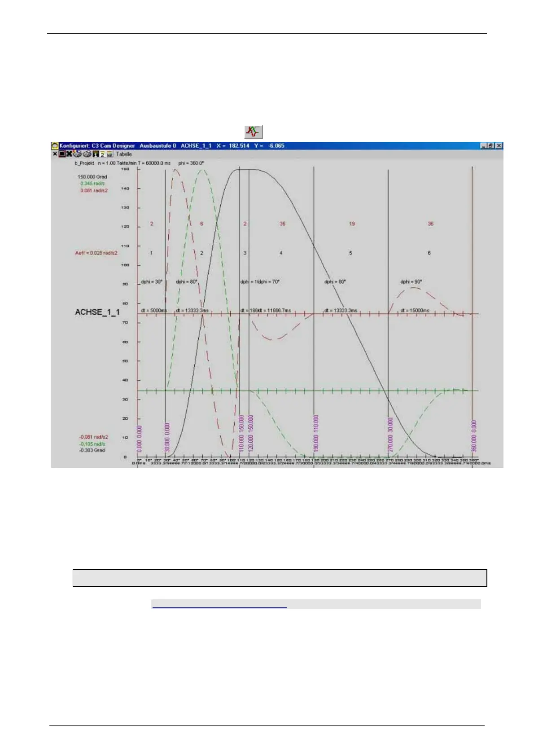Click the red '-0.081 rad/s2' value
This screenshot has height=756, width=534.
point(93,437)
